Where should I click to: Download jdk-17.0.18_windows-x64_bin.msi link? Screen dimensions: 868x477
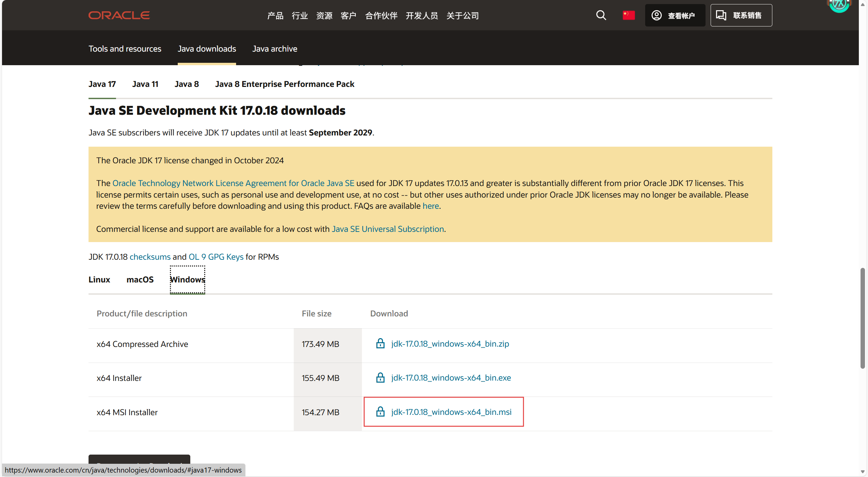(451, 412)
